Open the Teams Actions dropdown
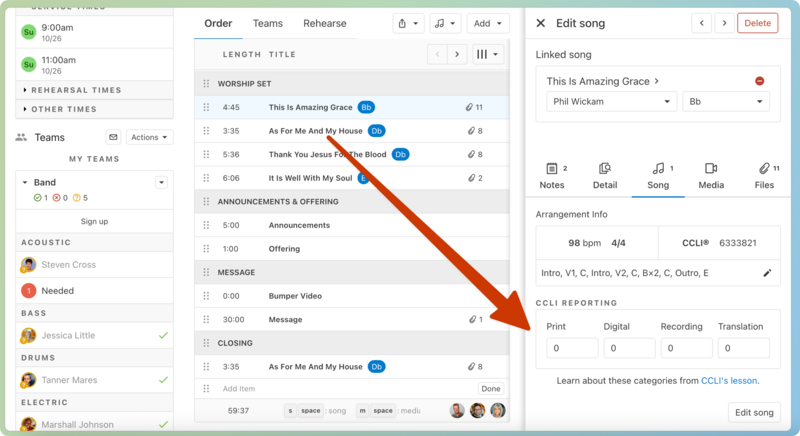 (149, 137)
